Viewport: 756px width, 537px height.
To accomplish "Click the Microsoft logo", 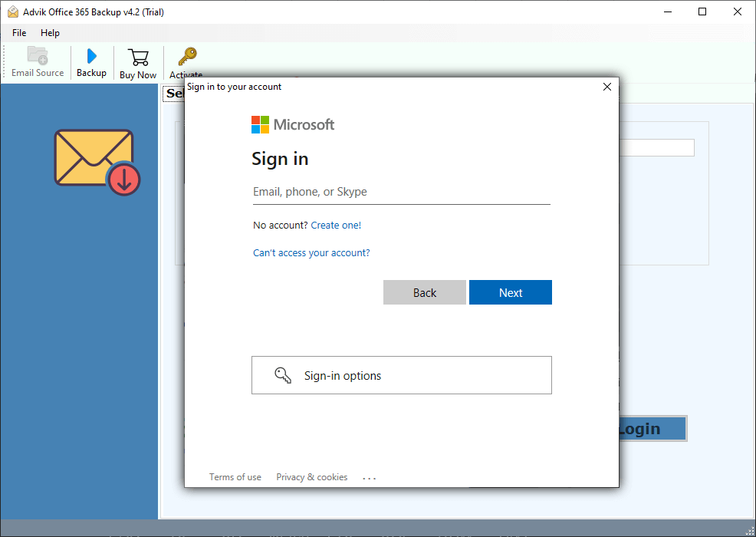I will (293, 124).
